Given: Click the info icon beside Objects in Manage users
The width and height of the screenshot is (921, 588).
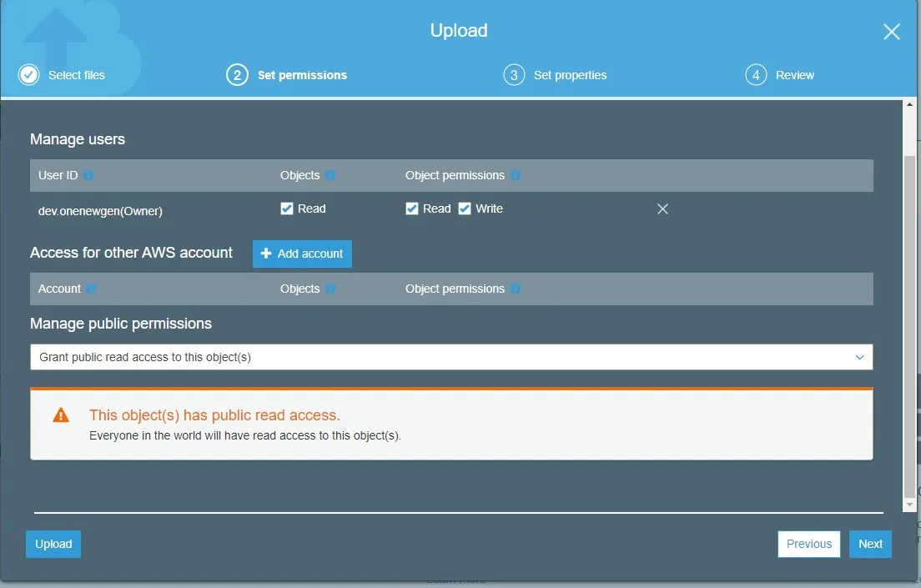Looking at the screenshot, I should [330, 175].
